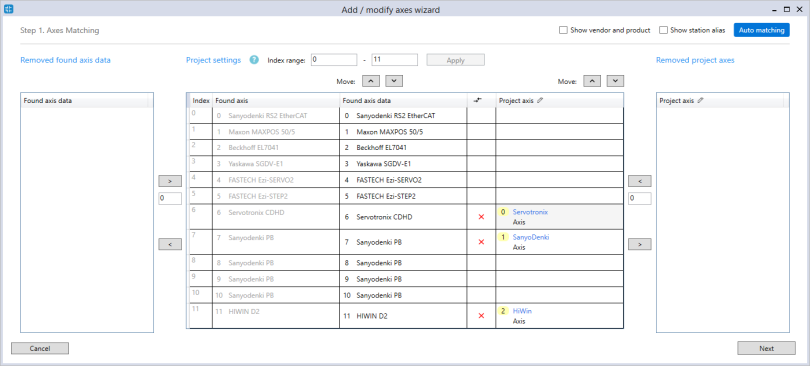The width and height of the screenshot is (810, 366).
Task: Enable Show vendor and product checkbox
Action: (564, 30)
